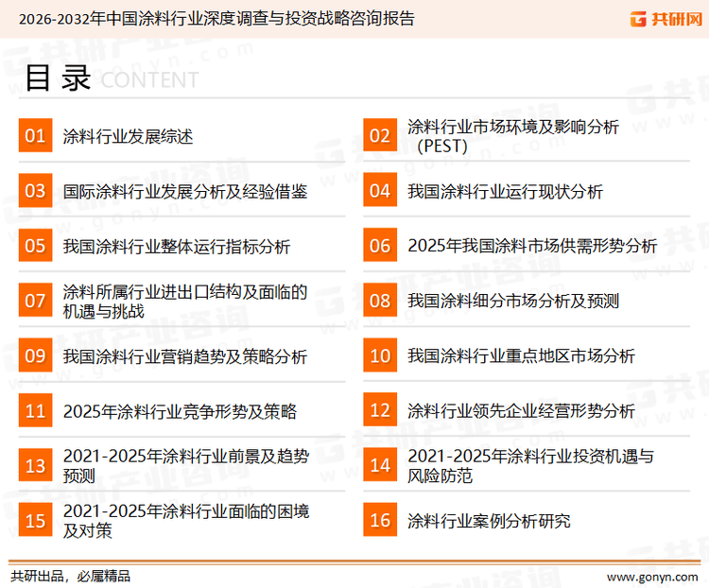
Task: Click the orange 11 number box
Action: (x=35, y=410)
